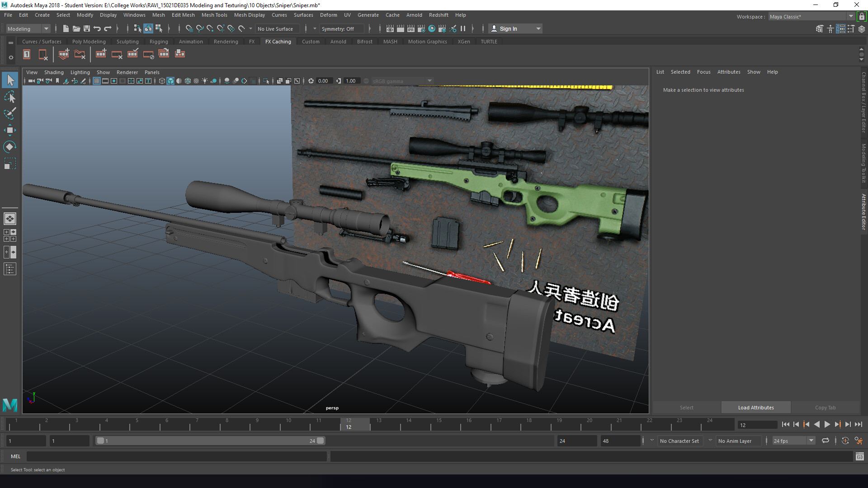Open render settings clapper-gear icon
Viewport: 868px width, 488px height.
point(421,28)
